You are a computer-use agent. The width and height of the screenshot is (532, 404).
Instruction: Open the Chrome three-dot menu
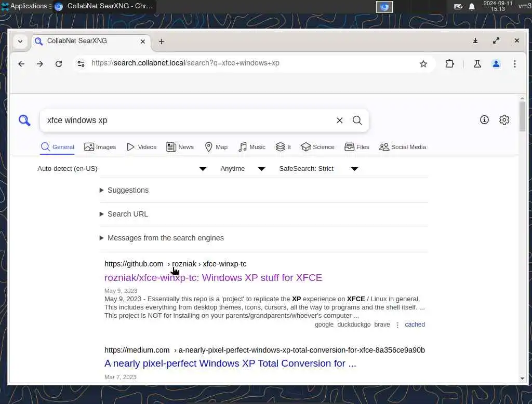[x=515, y=64]
